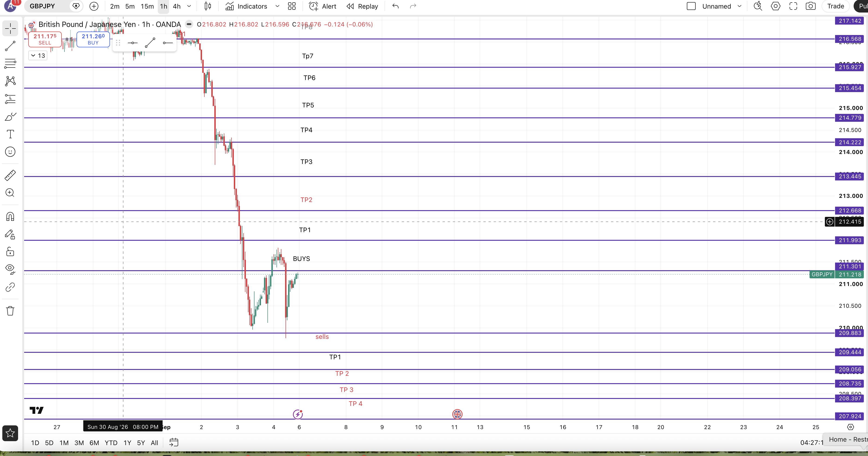
Task: Create a new Alert
Action: (x=322, y=6)
